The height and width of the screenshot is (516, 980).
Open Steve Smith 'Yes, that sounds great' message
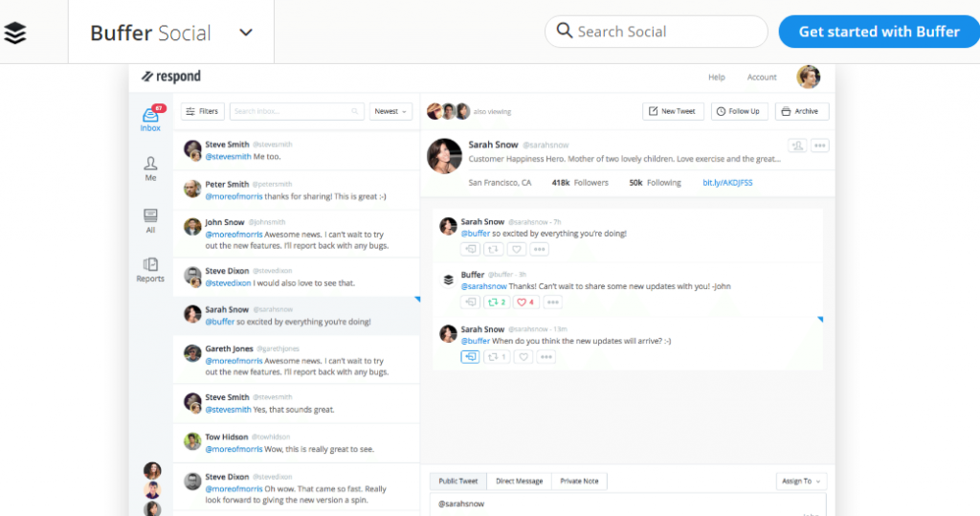coord(297,403)
